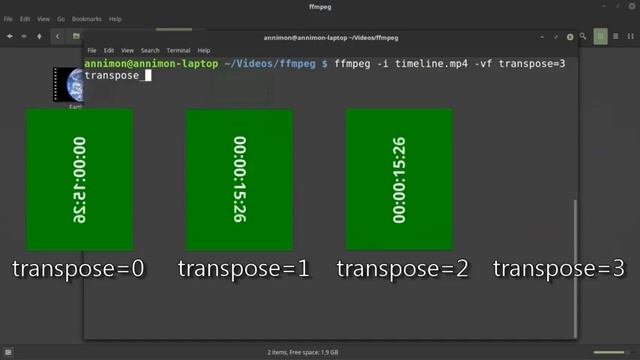
Task: Open the Help menu in the file manager
Action: pyautogui.click(x=115, y=19)
